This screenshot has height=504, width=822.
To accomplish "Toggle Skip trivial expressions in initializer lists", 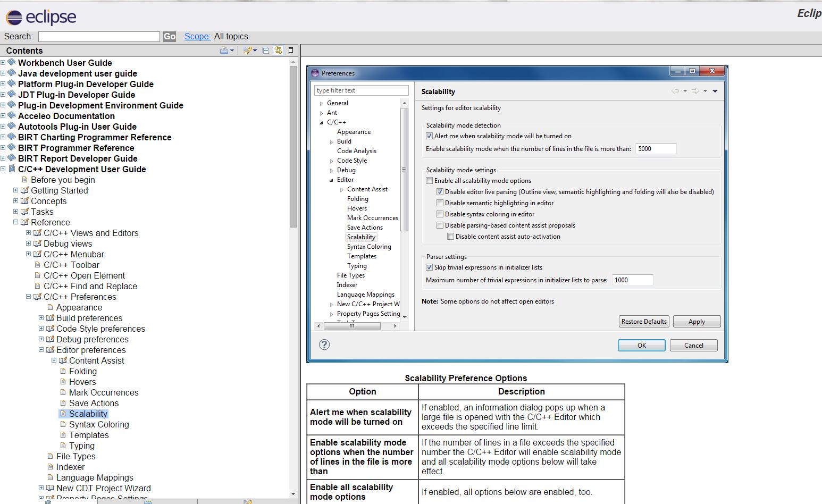I will pos(429,267).
